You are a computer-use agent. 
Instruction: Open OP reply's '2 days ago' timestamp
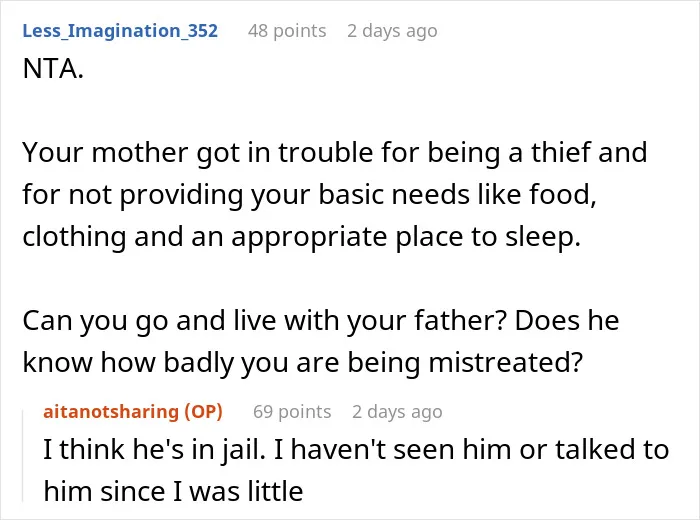pos(397,411)
